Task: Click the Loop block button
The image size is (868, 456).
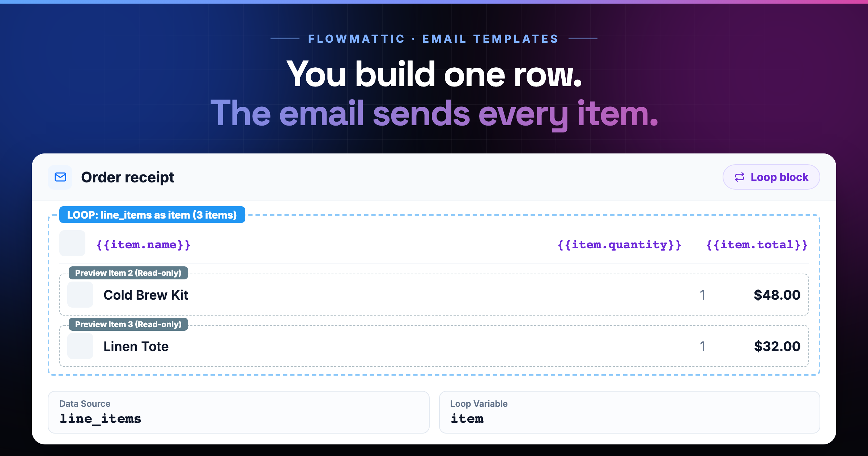Action: click(x=771, y=177)
